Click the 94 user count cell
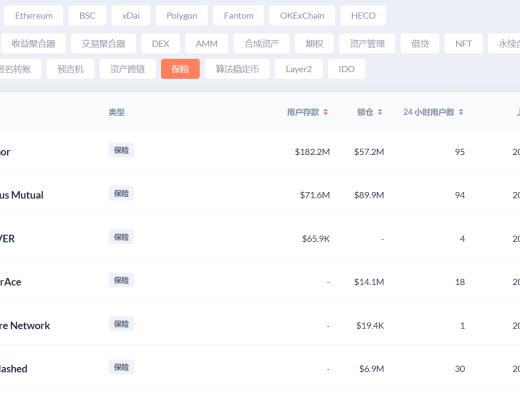The height and width of the screenshot is (400, 520). coord(460,195)
